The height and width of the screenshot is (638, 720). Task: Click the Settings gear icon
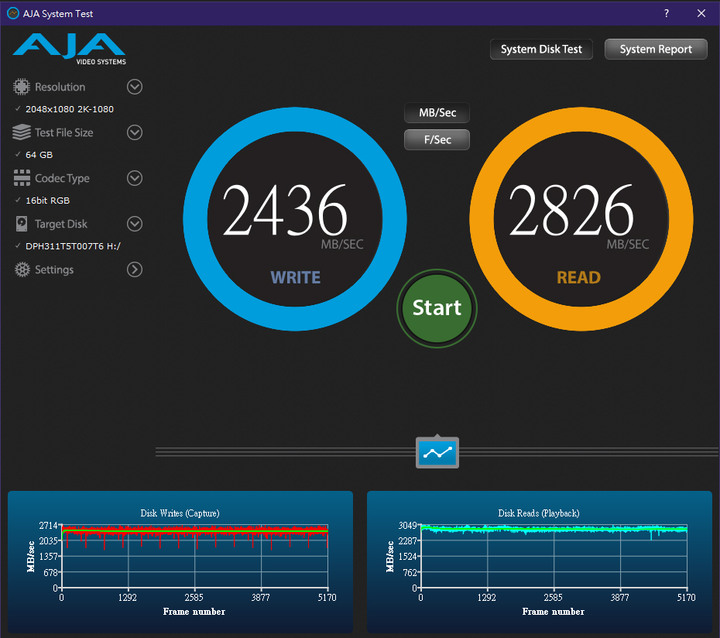coord(22,270)
